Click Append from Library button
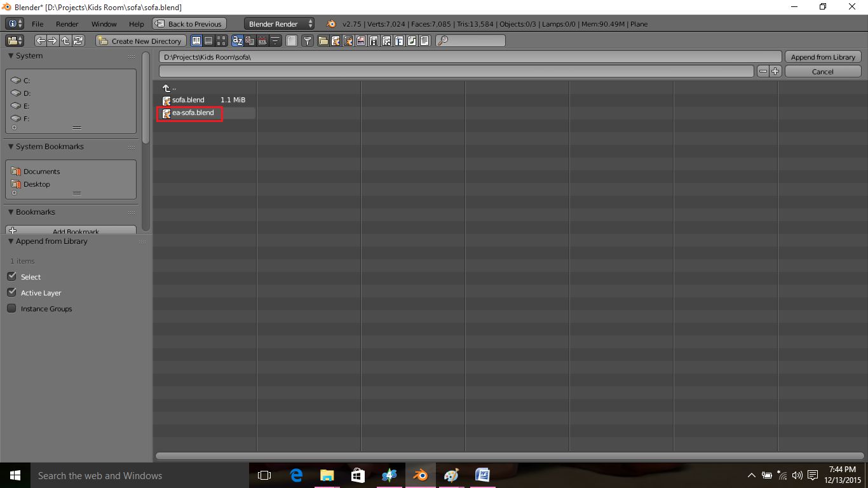This screenshot has width=868, height=488. point(823,57)
